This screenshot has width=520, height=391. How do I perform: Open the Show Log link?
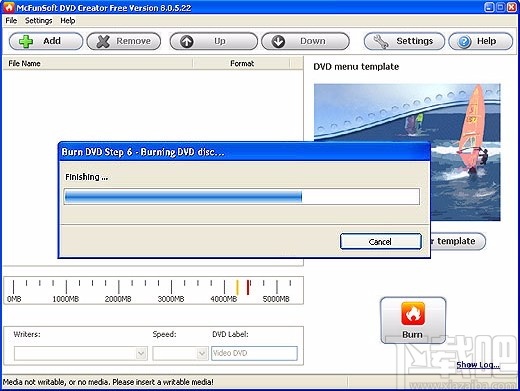click(x=478, y=365)
